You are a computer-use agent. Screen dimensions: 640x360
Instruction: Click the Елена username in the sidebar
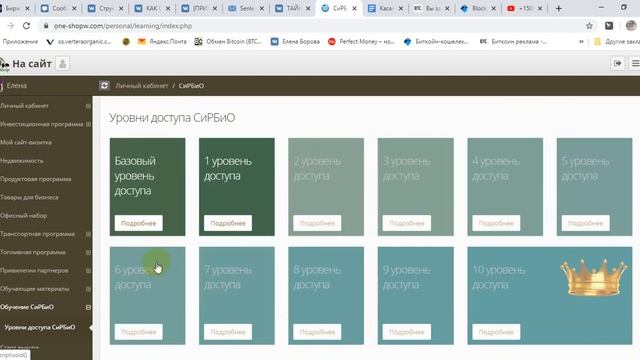(17, 86)
